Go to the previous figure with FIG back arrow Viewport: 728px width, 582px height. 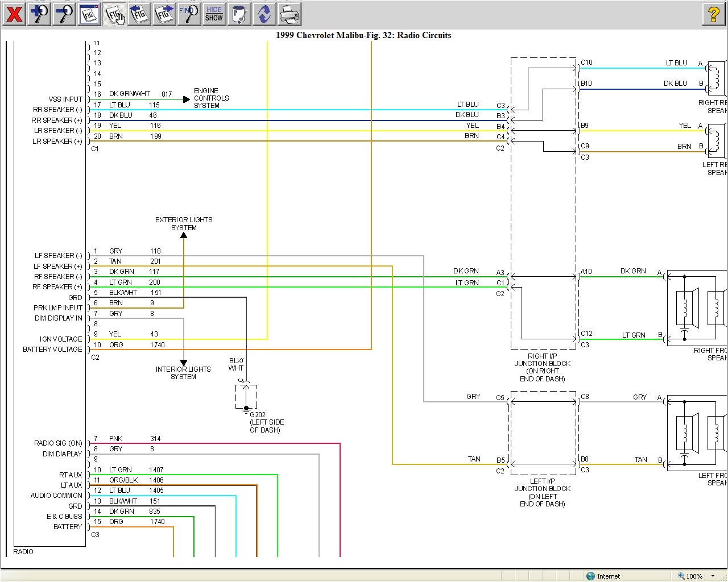coord(138,14)
